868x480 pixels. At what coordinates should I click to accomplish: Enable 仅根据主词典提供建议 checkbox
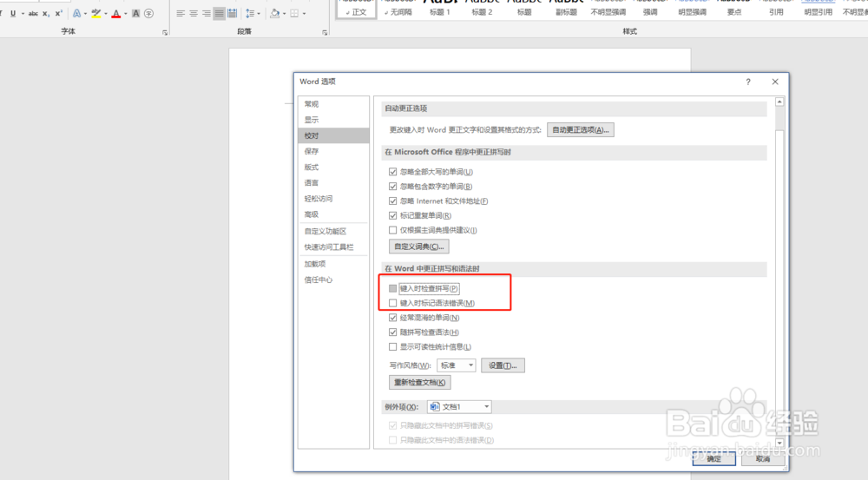[392, 230]
